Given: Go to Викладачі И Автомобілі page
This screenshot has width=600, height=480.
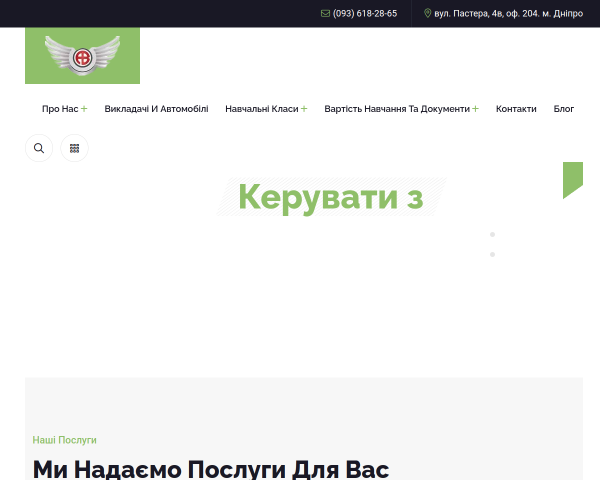Looking at the screenshot, I should tap(157, 109).
